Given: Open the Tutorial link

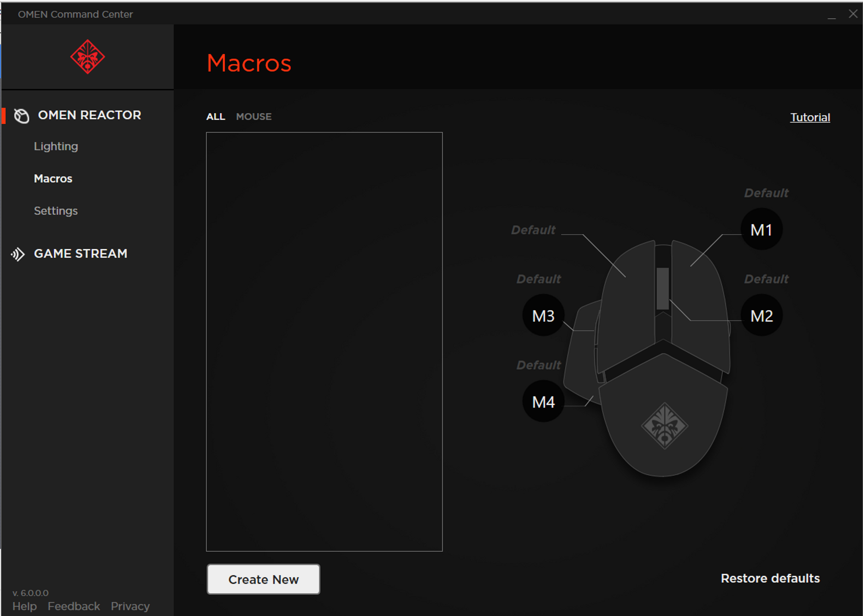Looking at the screenshot, I should coord(810,117).
